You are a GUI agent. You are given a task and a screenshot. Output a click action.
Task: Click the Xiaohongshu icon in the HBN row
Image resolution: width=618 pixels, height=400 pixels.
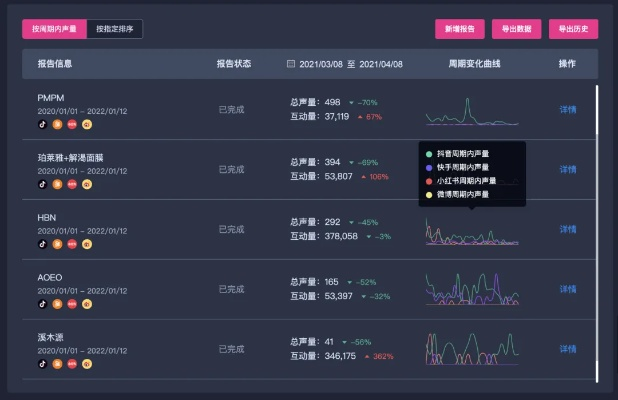point(72,244)
